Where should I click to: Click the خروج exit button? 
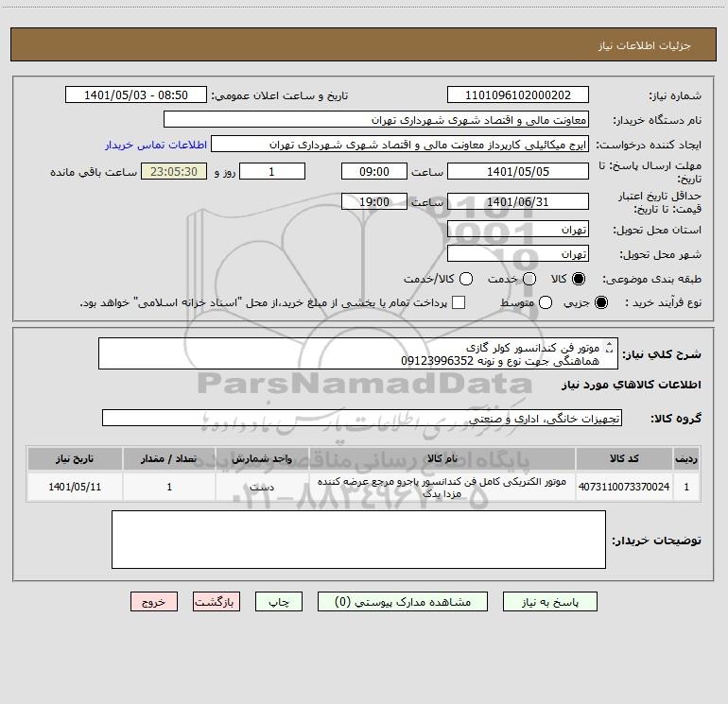point(154,602)
